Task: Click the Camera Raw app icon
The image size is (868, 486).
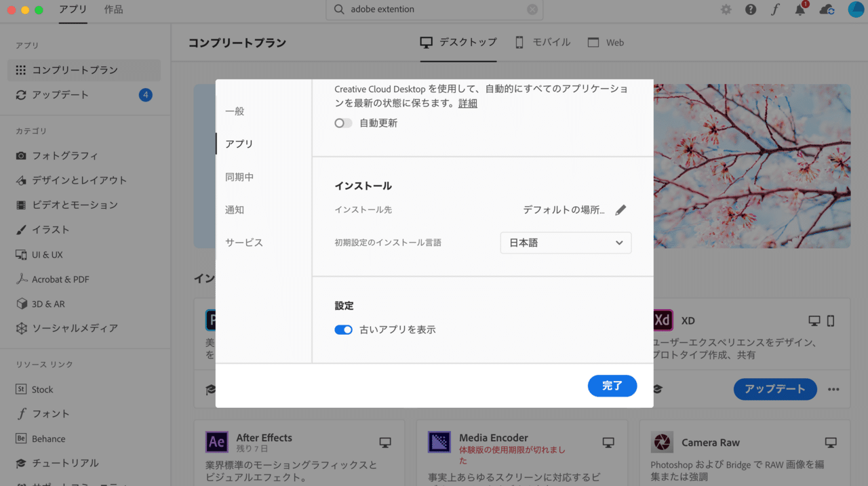Action: click(662, 442)
